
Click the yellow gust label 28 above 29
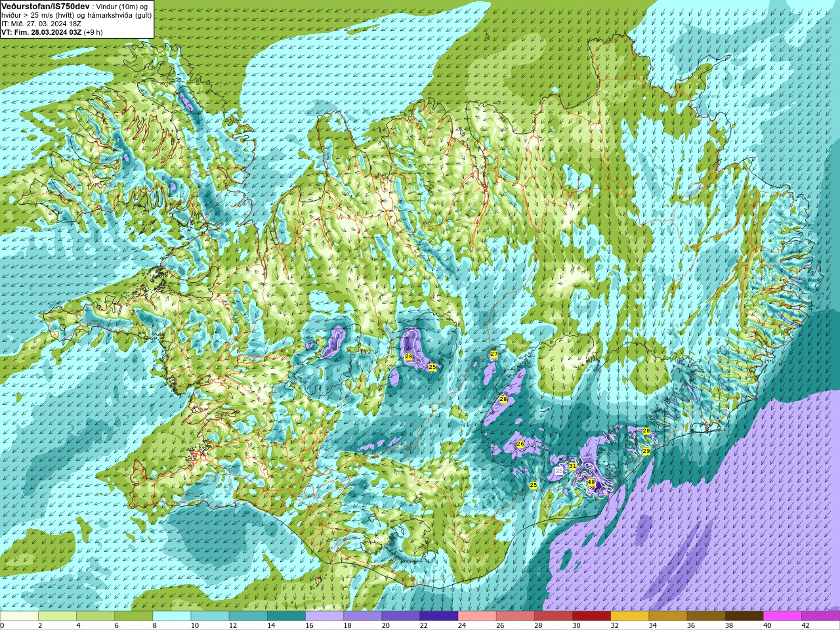pos(646,431)
